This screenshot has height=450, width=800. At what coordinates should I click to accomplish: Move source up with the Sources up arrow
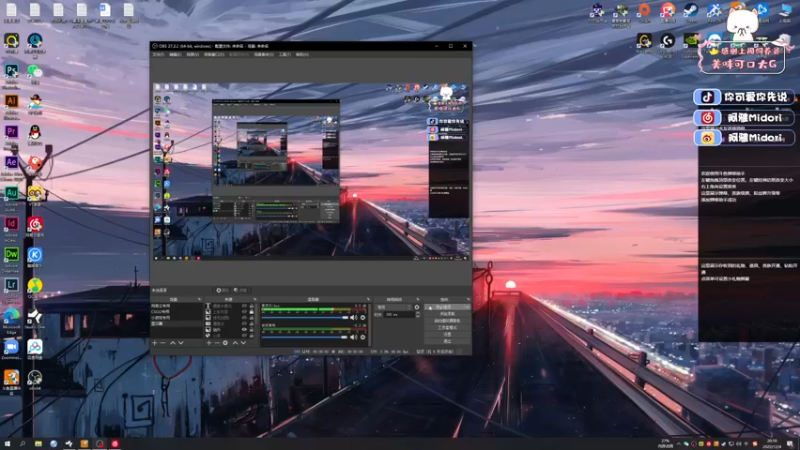pyautogui.click(x=235, y=343)
